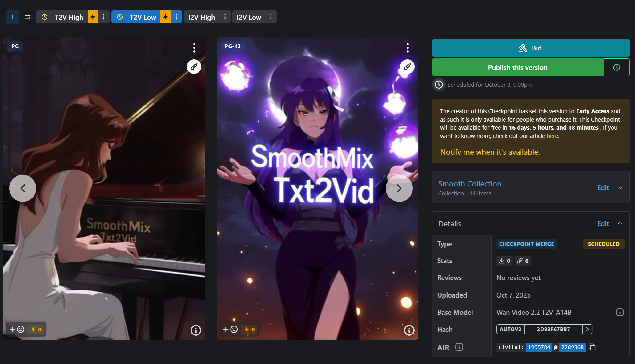Collapse the Details section chevron

(620, 223)
